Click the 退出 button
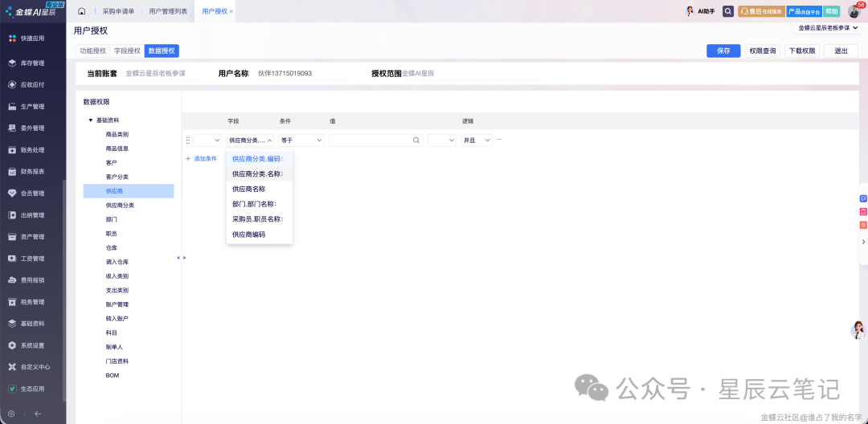 click(x=841, y=51)
